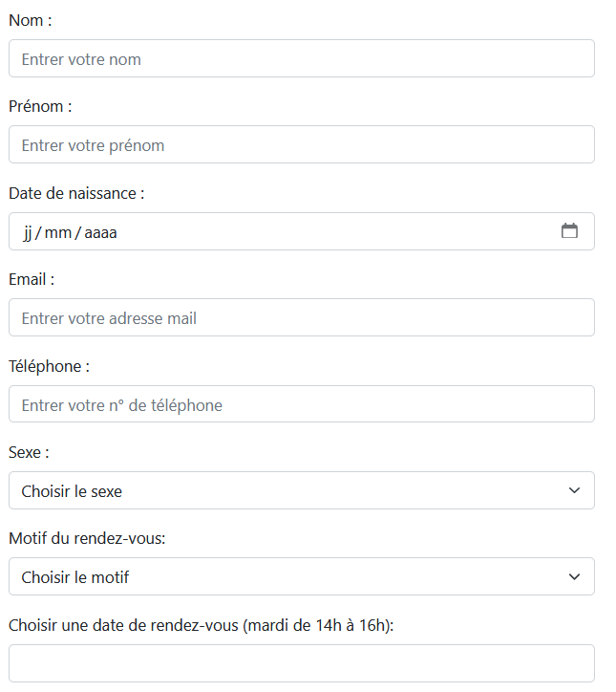Viewport: 616px width, 692px height.
Task: Click the Nom input field
Action: [302, 58]
